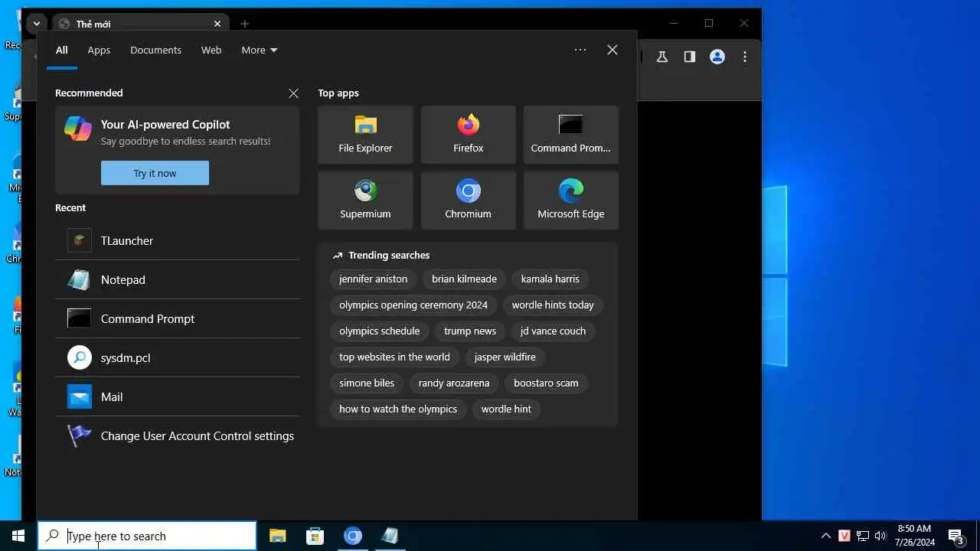980x551 pixels.
Task: Open Notepad from Recent list
Action: click(177, 279)
